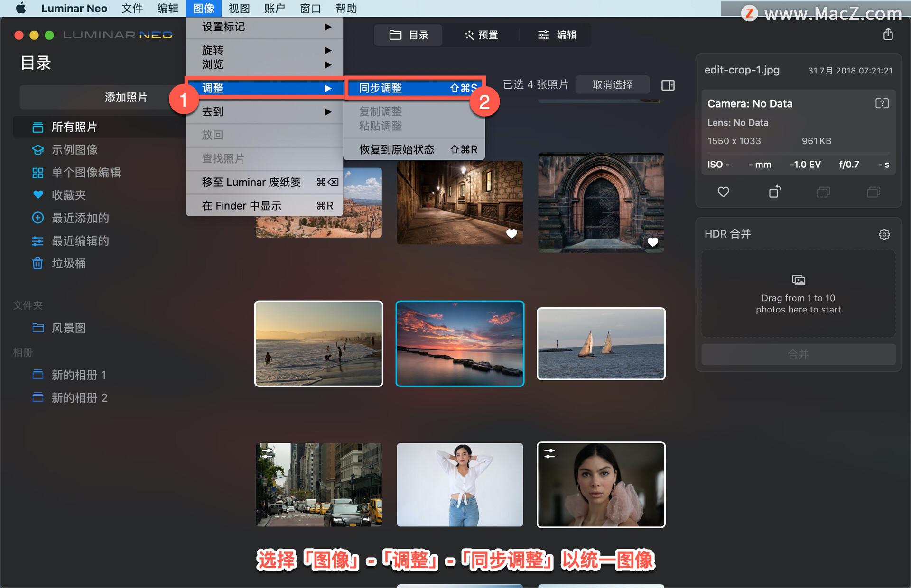Toggle favorite heart on night alley photo
Screen dimensions: 911x588
point(511,233)
